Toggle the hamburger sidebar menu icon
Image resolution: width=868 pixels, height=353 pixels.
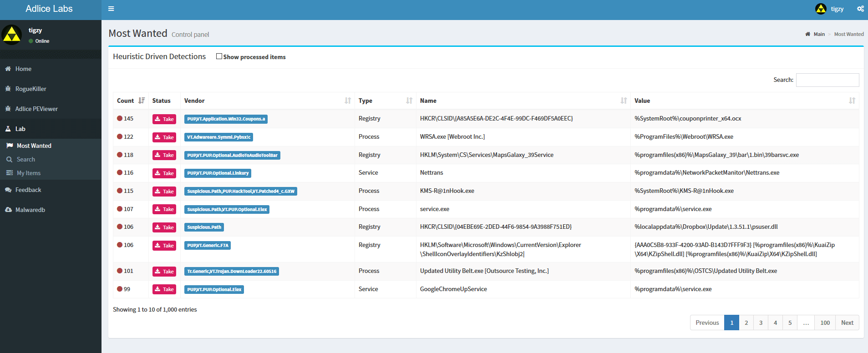click(x=111, y=9)
